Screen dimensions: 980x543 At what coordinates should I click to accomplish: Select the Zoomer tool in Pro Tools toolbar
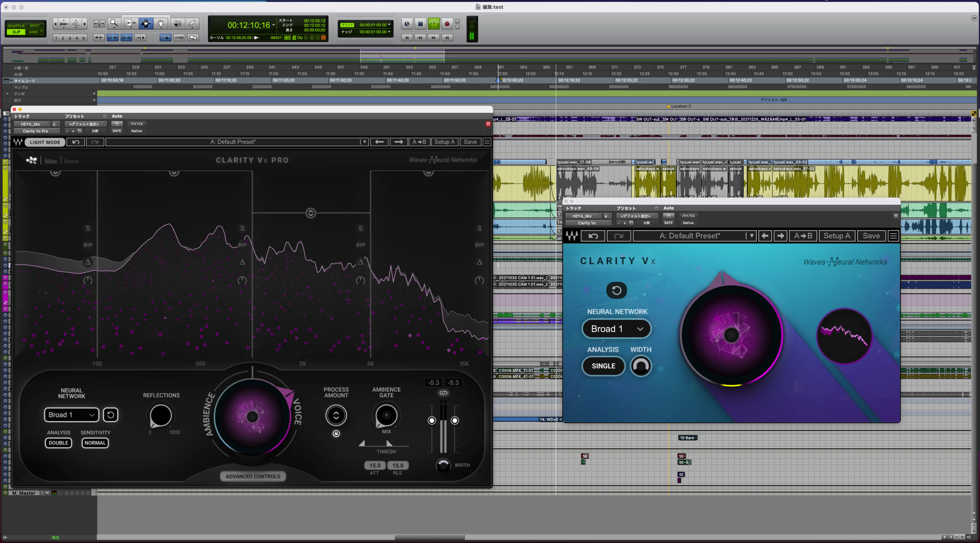pyautogui.click(x=114, y=24)
